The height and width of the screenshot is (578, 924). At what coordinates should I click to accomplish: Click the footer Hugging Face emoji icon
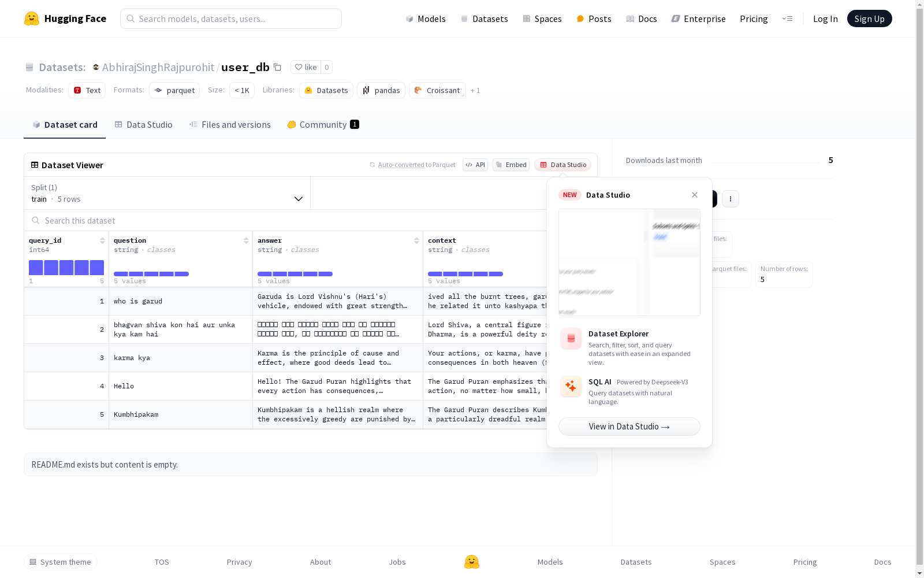(x=472, y=562)
